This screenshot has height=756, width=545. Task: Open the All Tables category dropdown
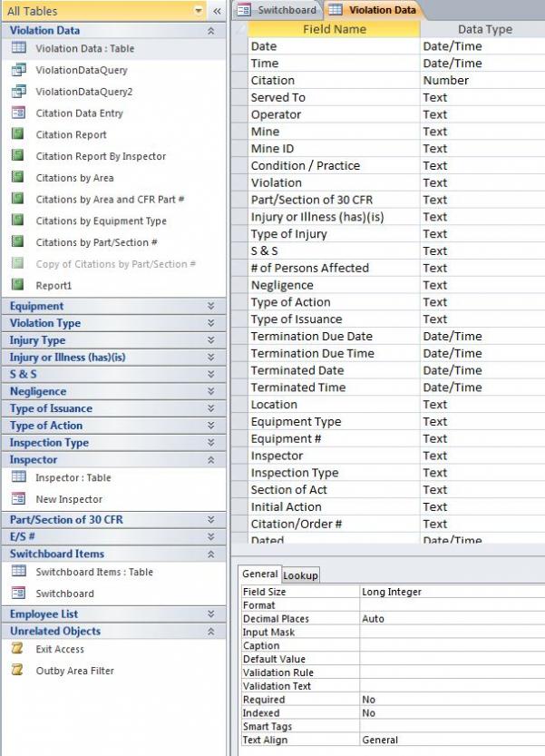198,11
